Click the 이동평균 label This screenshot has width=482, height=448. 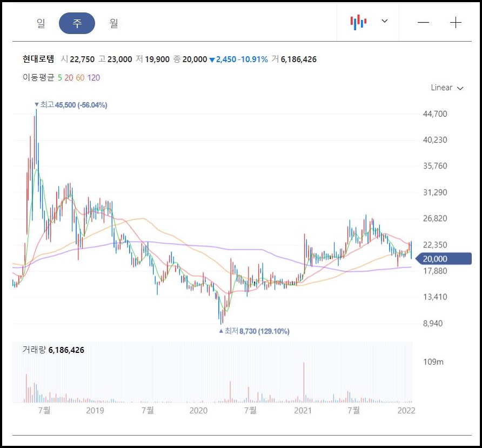point(38,77)
